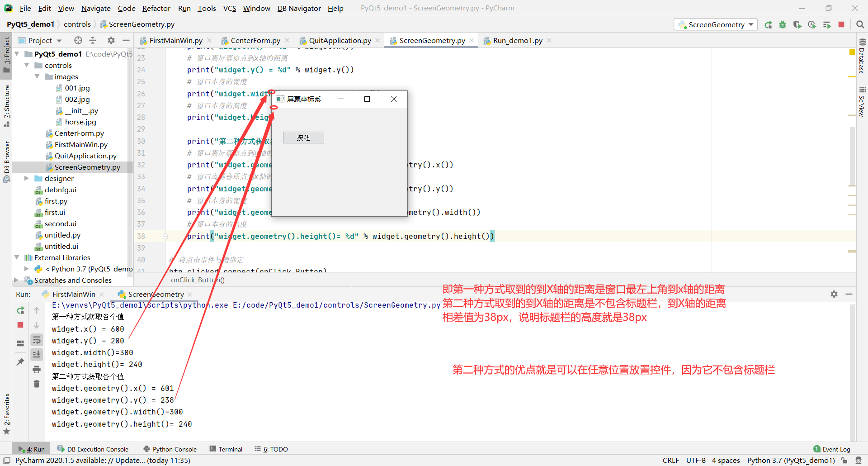
Task: Collapse External Libraries node
Action: tap(17, 257)
